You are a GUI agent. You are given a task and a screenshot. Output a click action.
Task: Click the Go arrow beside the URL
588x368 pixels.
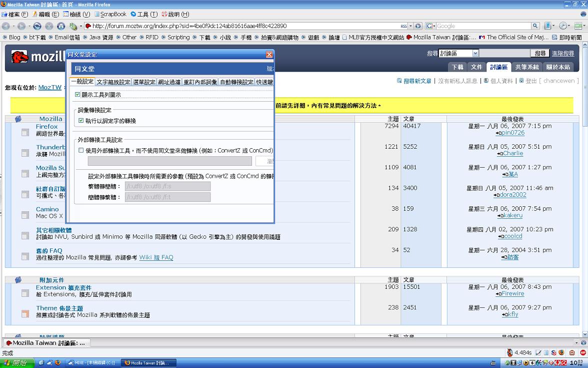pos(419,26)
